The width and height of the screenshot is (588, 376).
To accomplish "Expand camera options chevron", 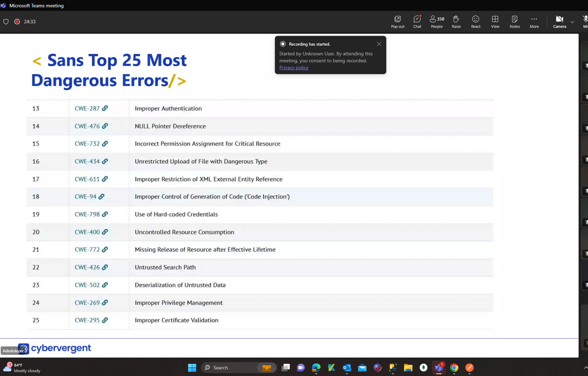I will (x=572, y=22).
